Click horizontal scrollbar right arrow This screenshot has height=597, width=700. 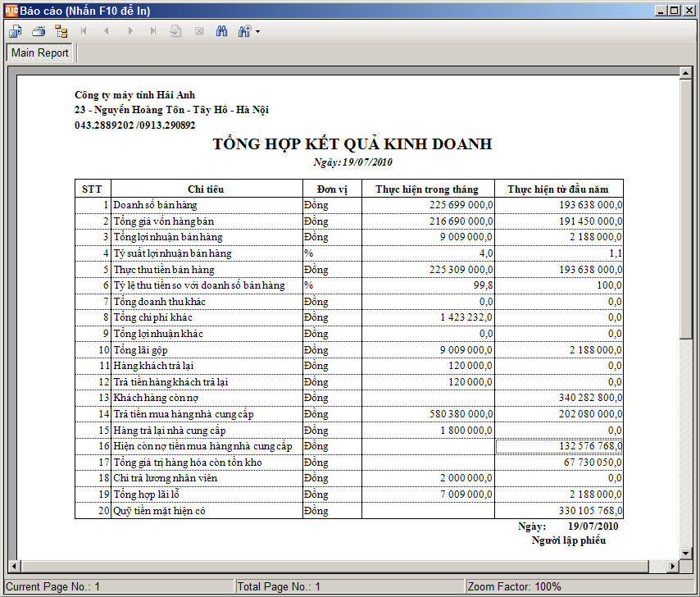673,566
